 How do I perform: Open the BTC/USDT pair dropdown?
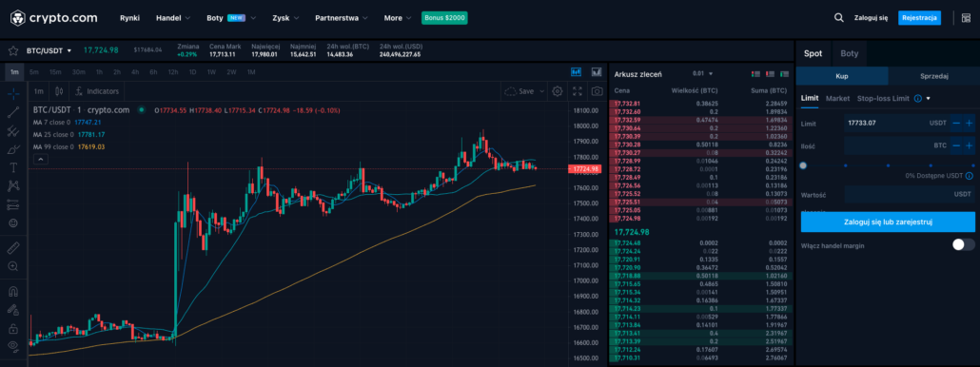click(49, 50)
